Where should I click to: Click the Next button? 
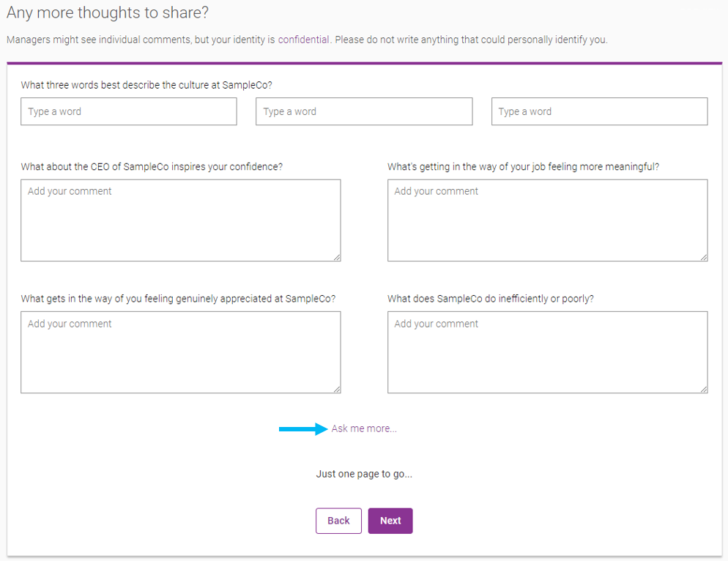pos(390,521)
